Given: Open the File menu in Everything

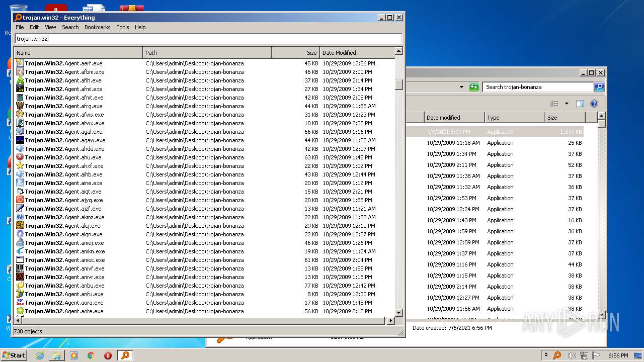Looking at the screenshot, I should pyautogui.click(x=20, y=27).
